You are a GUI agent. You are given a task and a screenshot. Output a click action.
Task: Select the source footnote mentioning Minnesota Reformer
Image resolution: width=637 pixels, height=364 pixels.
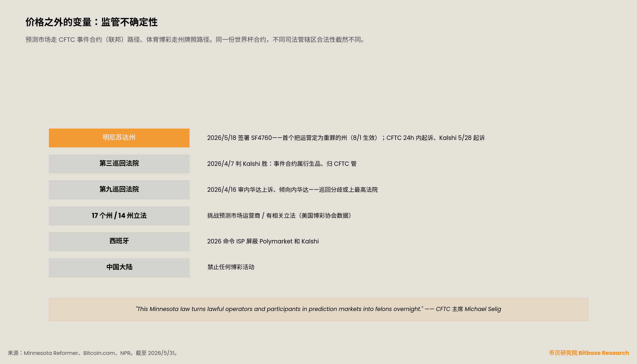pyautogui.click(x=93, y=353)
